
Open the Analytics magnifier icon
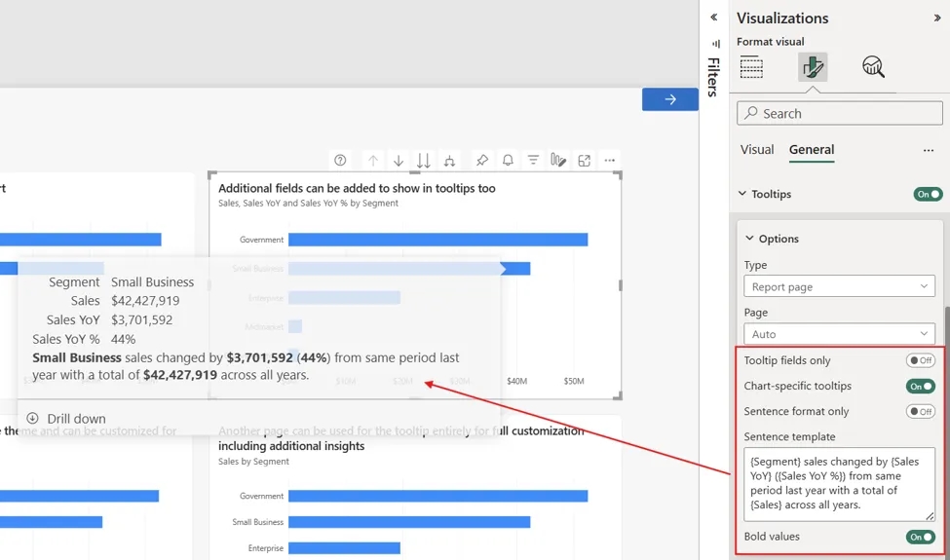point(873,66)
